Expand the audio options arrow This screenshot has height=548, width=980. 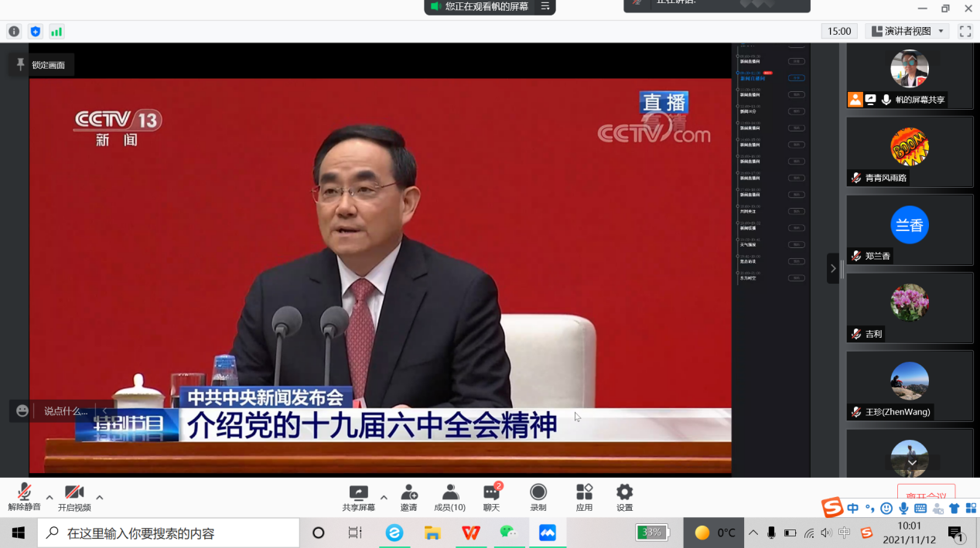[50, 497]
